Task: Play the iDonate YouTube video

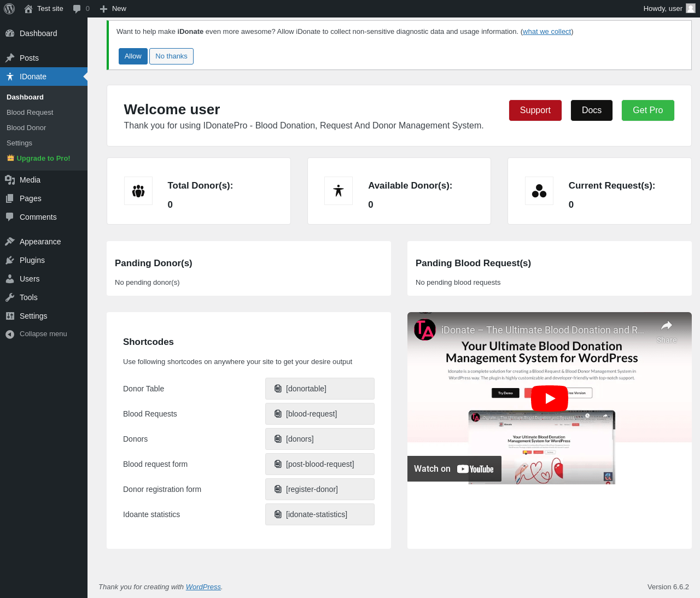Action: (x=550, y=398)
